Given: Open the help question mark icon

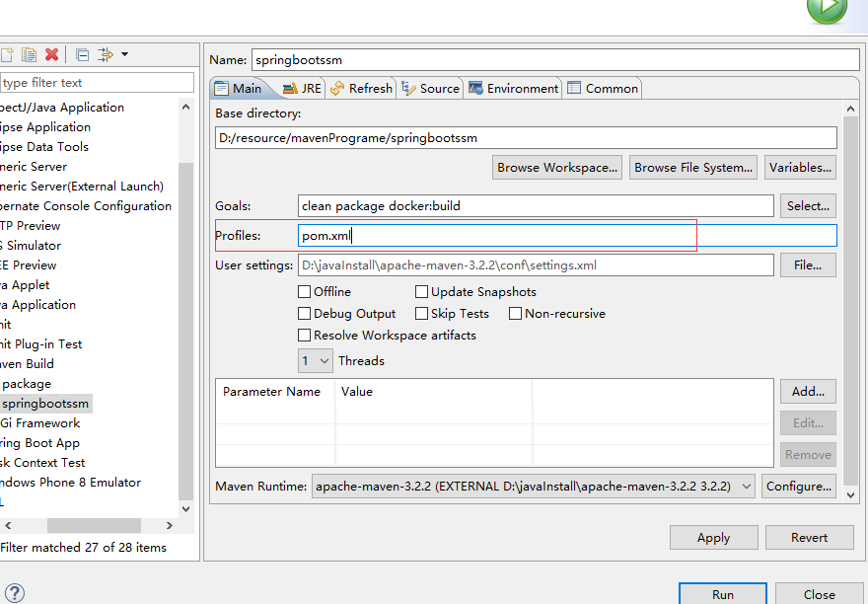Looking at the screenshot, I should point(14,593).
